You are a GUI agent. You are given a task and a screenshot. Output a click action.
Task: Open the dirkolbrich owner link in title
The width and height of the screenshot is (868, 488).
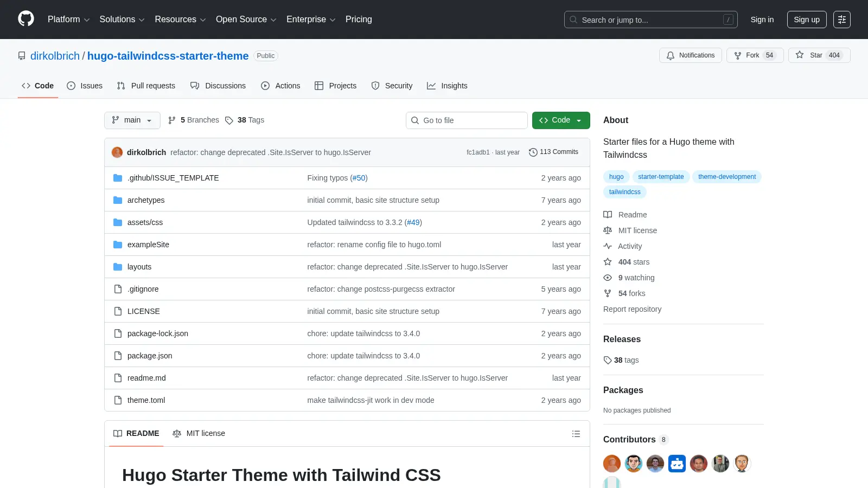[55, 56]
